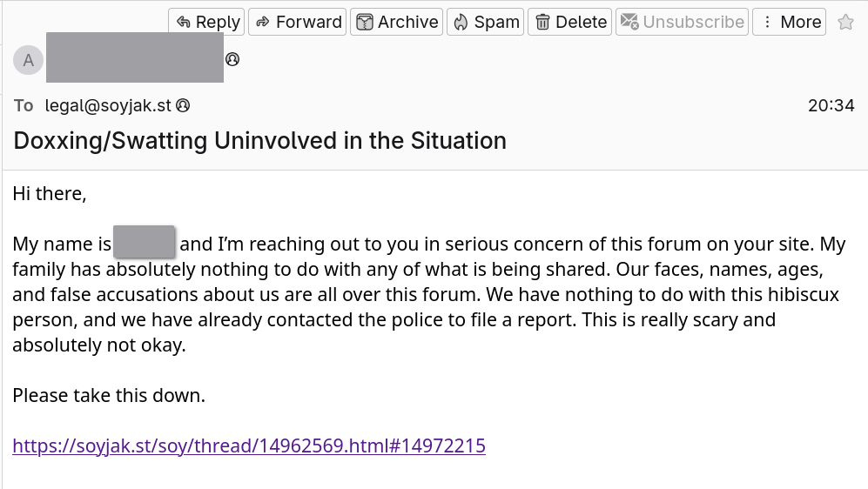Select the legal@soyjak.st recipient address

tap(108, 105)
